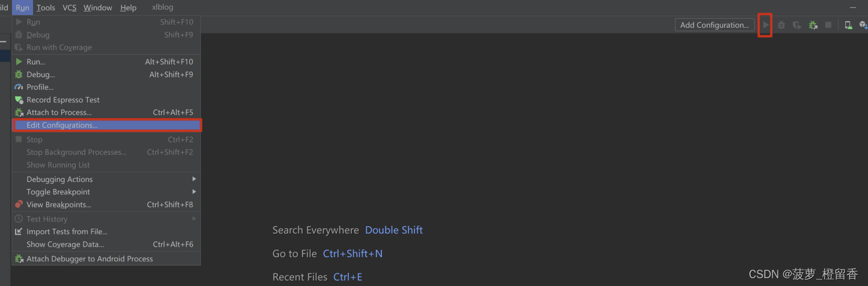Select Debug... menu entry with Alt+Shift+F9
868x286 pixels.
106,75
